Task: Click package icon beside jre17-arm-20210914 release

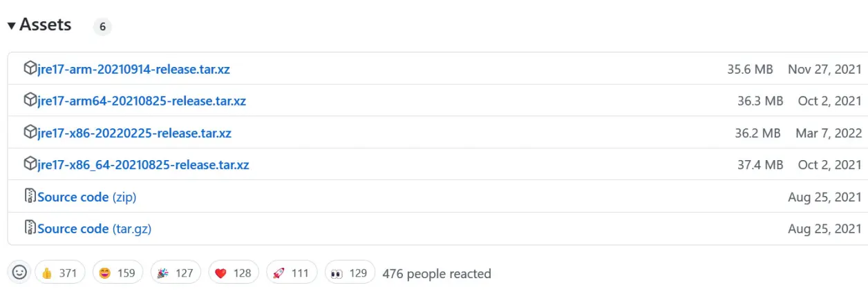Action: coord(30,68)
